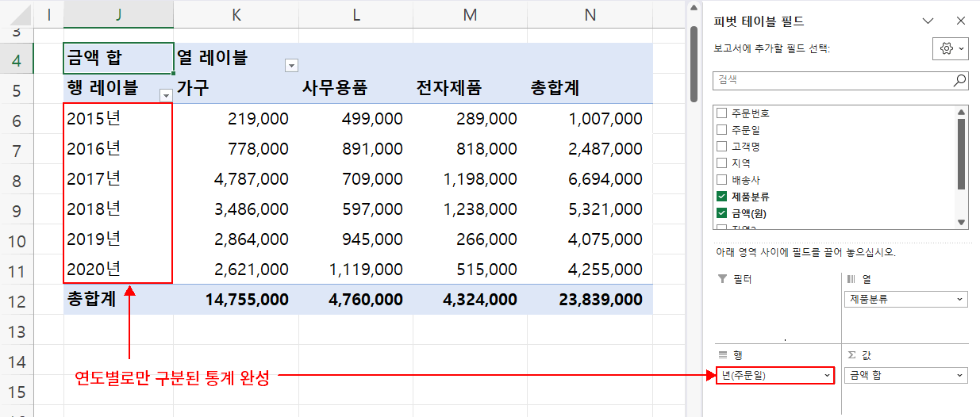Select column M header

pos(470,13)
